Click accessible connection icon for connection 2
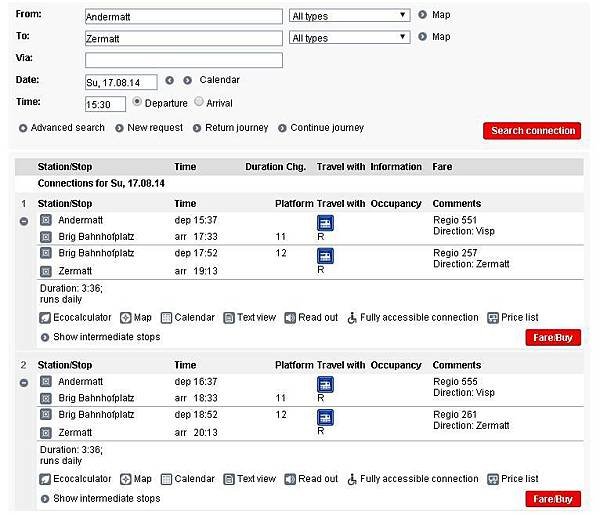Screen dimensions: 600x515 [352, 479]
